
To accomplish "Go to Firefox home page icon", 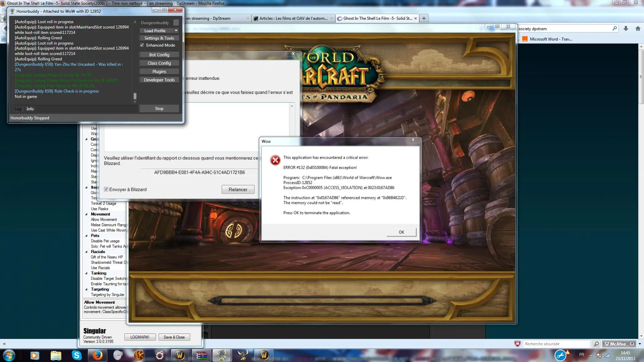I will click(x=638, y=29).
